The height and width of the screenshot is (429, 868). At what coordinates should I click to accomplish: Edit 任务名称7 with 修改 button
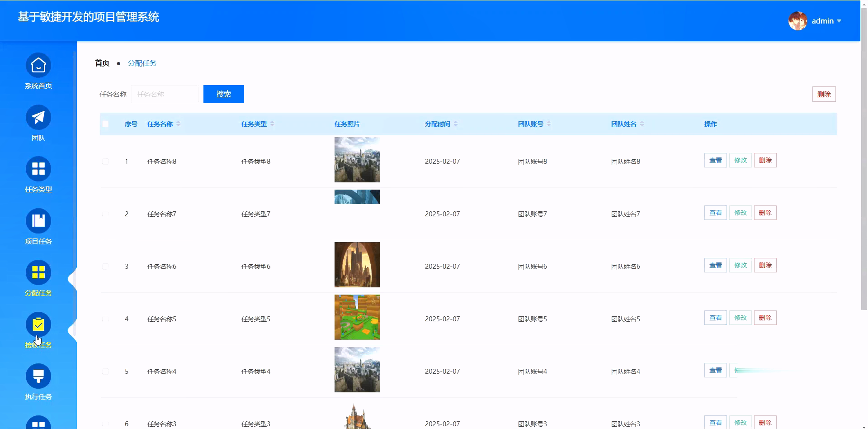click(741, 213)
